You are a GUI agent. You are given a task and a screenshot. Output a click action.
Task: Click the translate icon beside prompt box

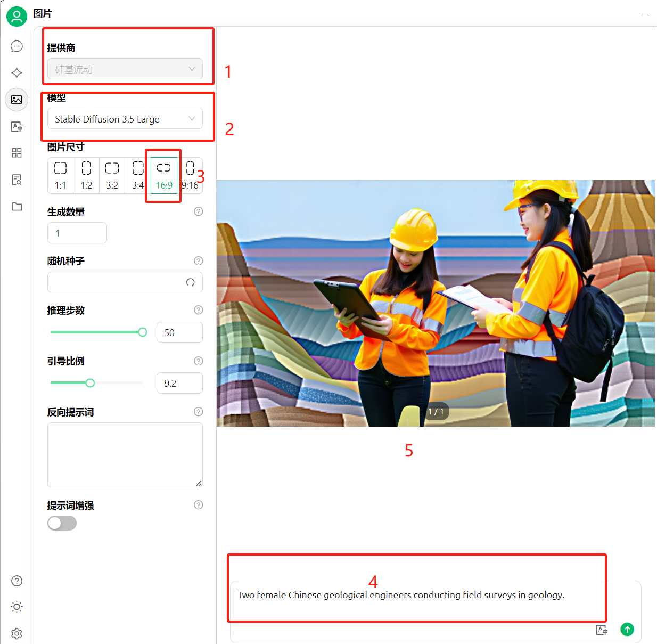pos(602,630)
